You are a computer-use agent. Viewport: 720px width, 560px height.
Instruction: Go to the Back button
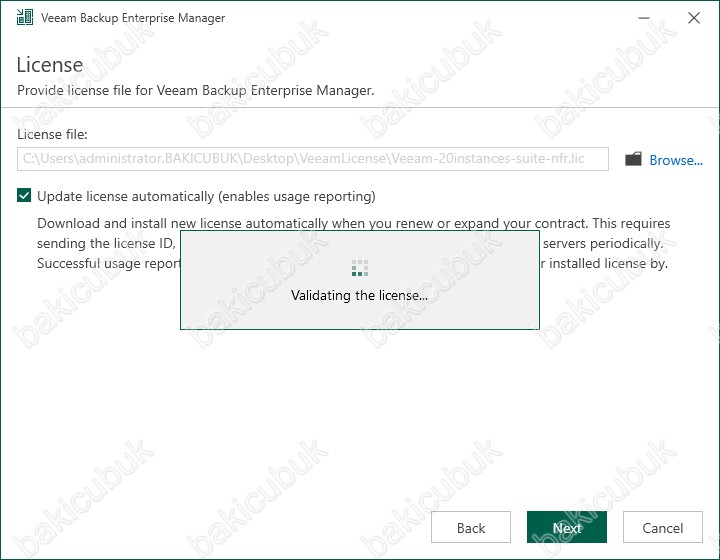pos(471,527)
